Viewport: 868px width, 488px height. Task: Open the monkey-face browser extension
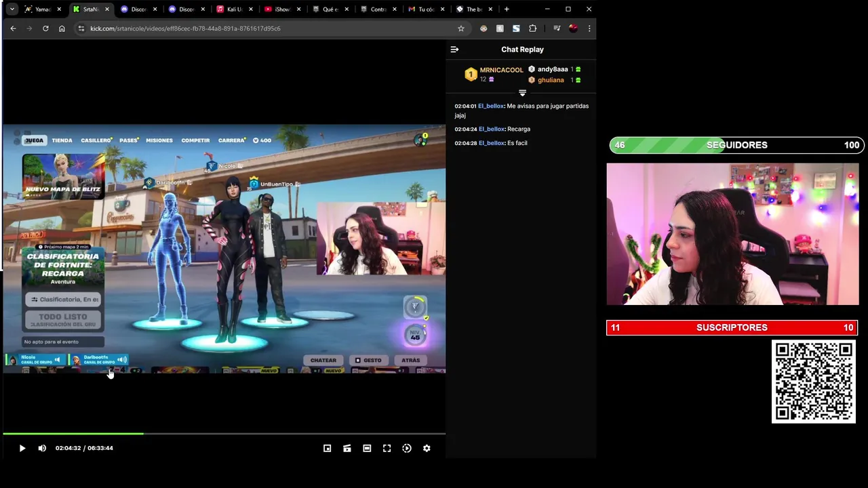coord(484,28)
